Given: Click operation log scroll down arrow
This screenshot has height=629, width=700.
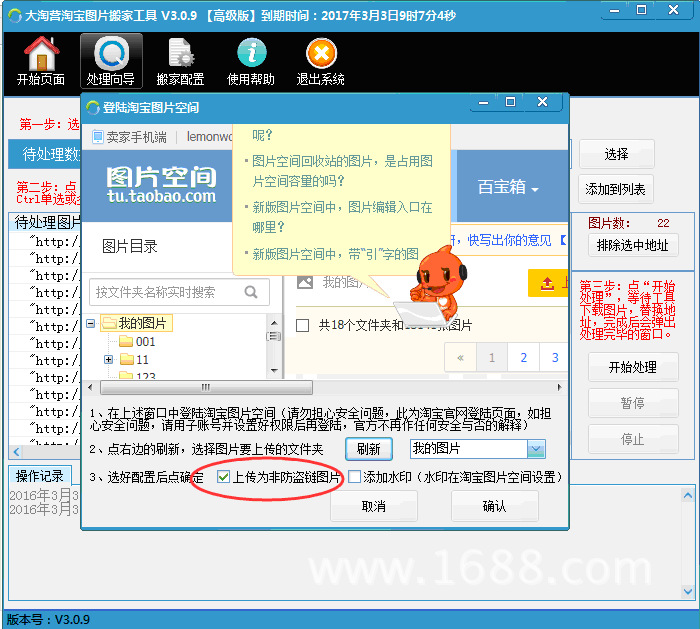Looking at the screenshot, I should pyautogui.click(x=688, y=592).
